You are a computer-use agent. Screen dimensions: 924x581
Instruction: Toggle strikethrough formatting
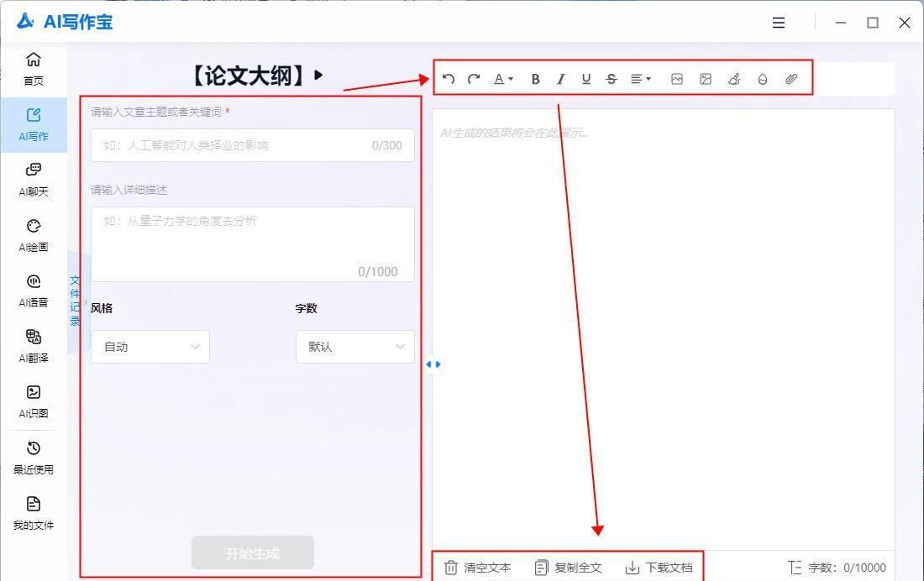(x=611, y=79)
